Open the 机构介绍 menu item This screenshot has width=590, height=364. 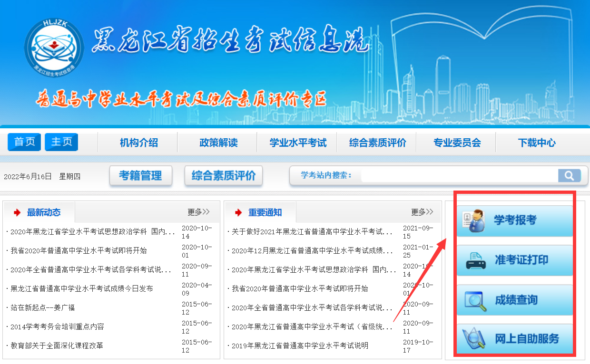[138, 143]
